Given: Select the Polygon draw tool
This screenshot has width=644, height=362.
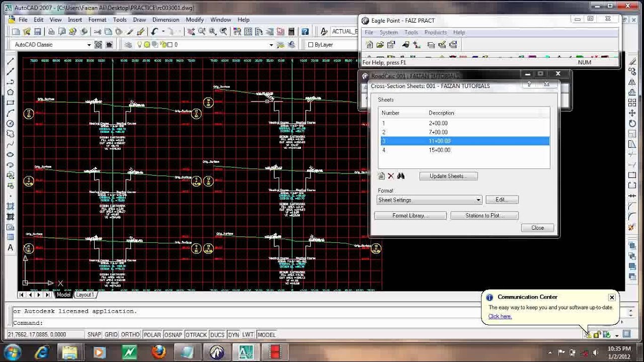Looking at the screenshot, I should (10, 92).
